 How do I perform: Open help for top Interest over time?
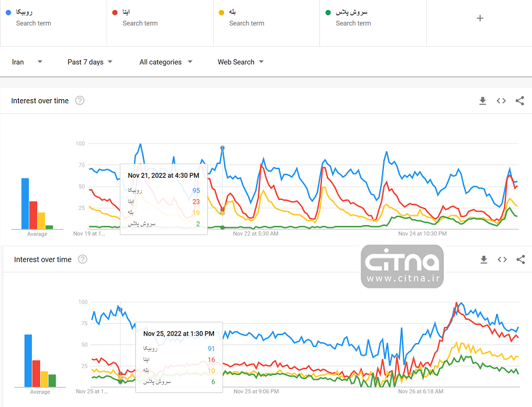pyautogui.click(x=80, y=101)
